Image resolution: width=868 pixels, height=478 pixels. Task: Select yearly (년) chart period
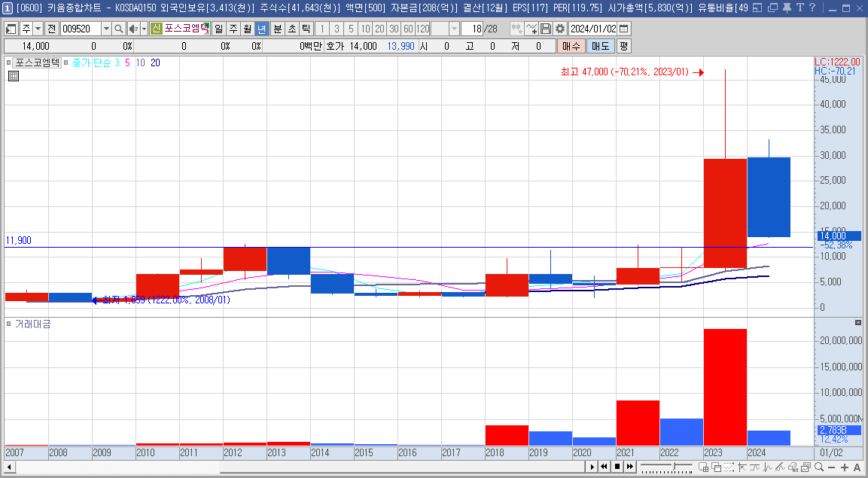tap(262, 29)
